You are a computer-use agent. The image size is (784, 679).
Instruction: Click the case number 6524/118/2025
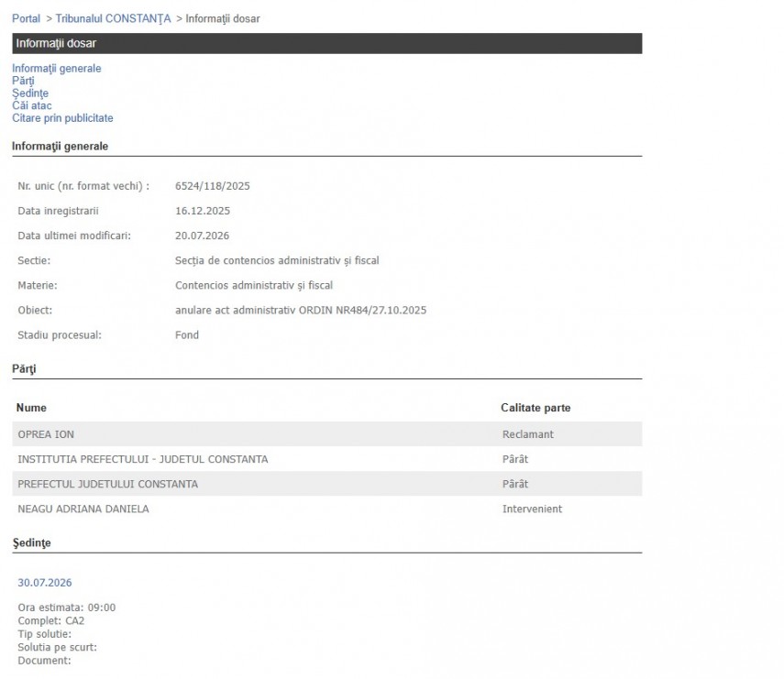[x=213, y=186]
